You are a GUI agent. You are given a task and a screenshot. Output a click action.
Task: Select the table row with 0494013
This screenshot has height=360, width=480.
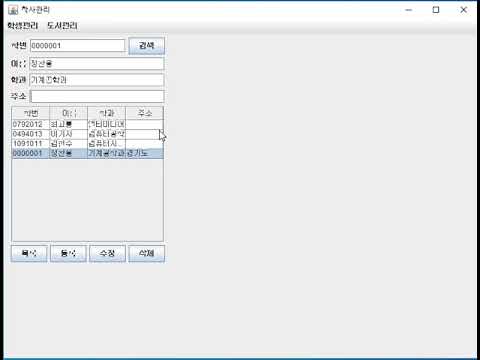click(x=88, y=134)
